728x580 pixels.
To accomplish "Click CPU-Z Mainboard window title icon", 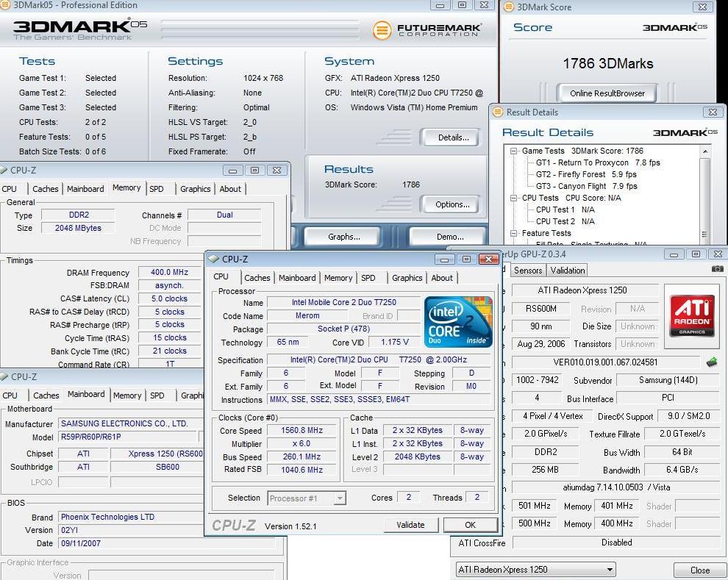I will (x=4, y=376).
